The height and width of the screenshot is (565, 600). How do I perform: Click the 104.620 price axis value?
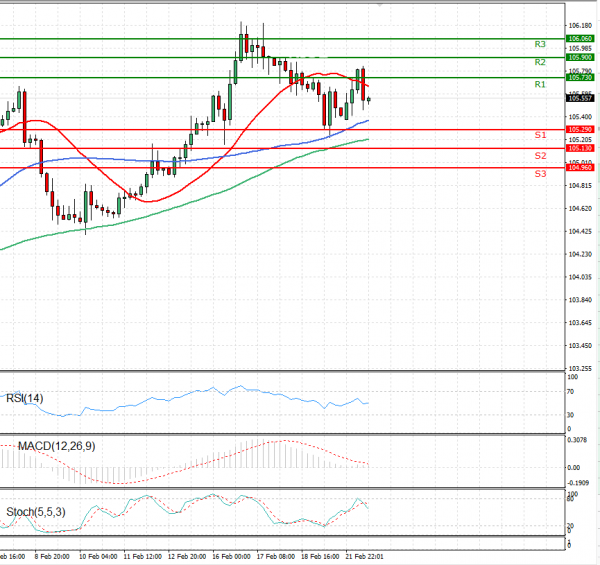[580, 208]
